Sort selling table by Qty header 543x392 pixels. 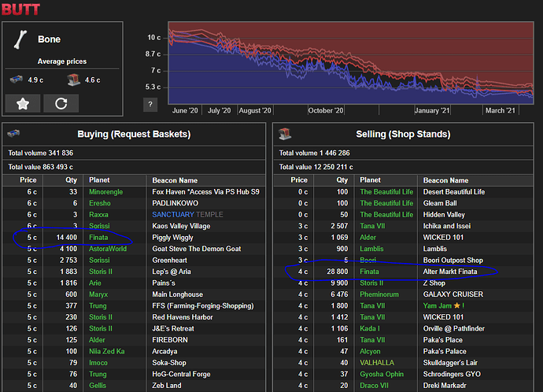pyautogui.click(x=342, y=180)
